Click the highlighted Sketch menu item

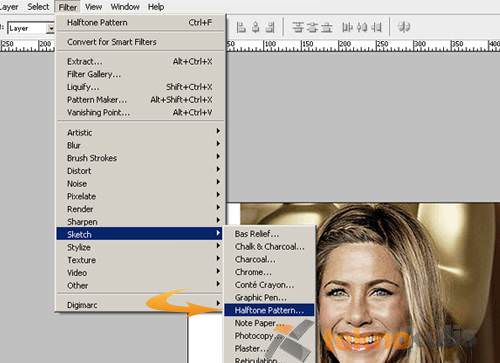coord(140,234)
